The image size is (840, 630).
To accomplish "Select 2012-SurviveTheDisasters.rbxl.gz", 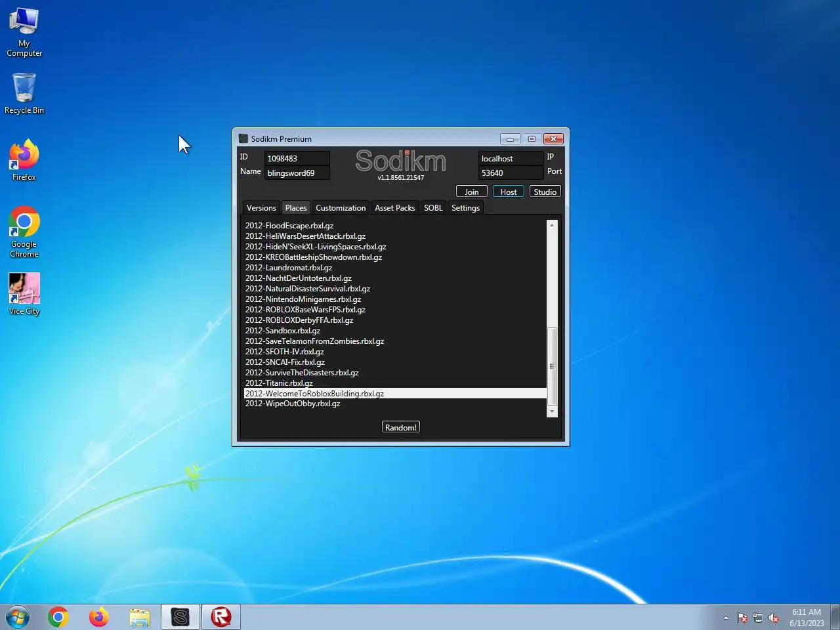I will click(395, 373).
